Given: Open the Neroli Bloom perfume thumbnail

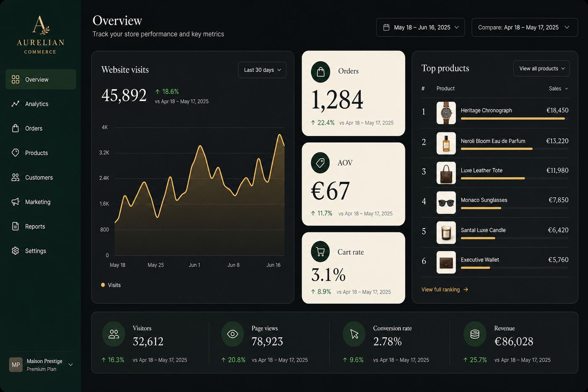Looking at the screenshot, I should click(x=446, y=143).
